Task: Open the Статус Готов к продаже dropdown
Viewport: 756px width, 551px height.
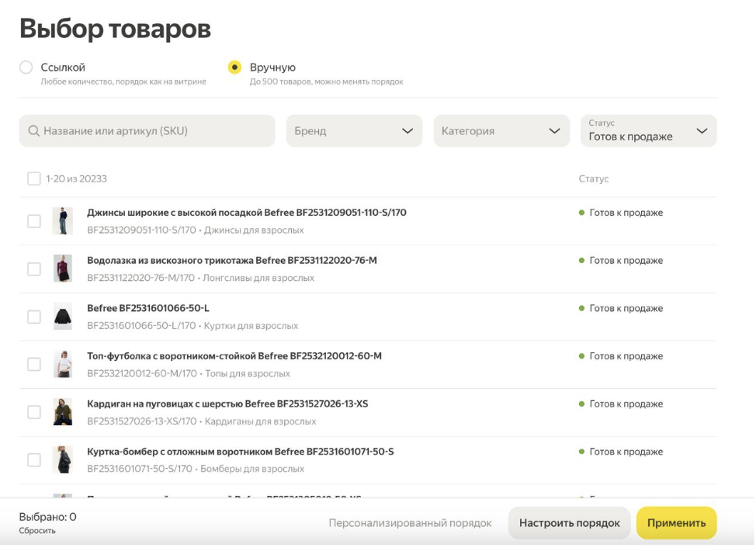Action: (648, 130)
